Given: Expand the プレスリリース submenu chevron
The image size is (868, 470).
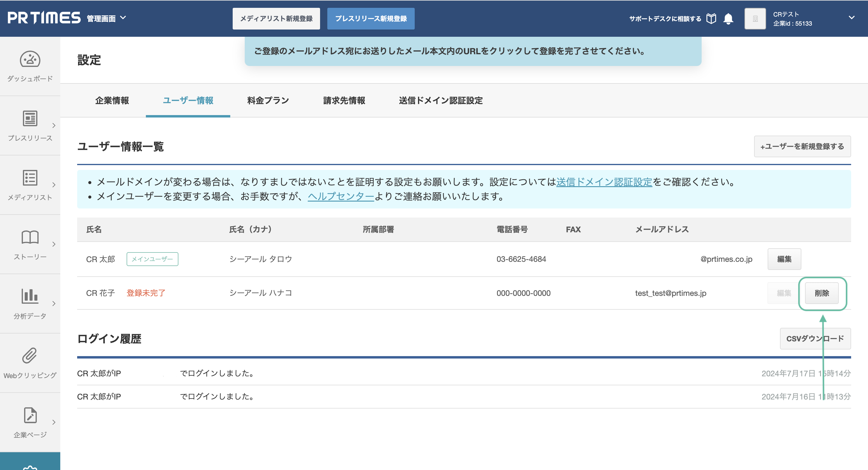Looking at the screenshot, I should click(x=54, y=126).
